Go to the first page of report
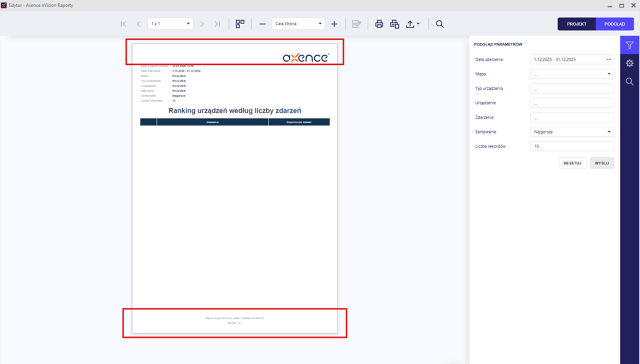 (x=123, y=24)
